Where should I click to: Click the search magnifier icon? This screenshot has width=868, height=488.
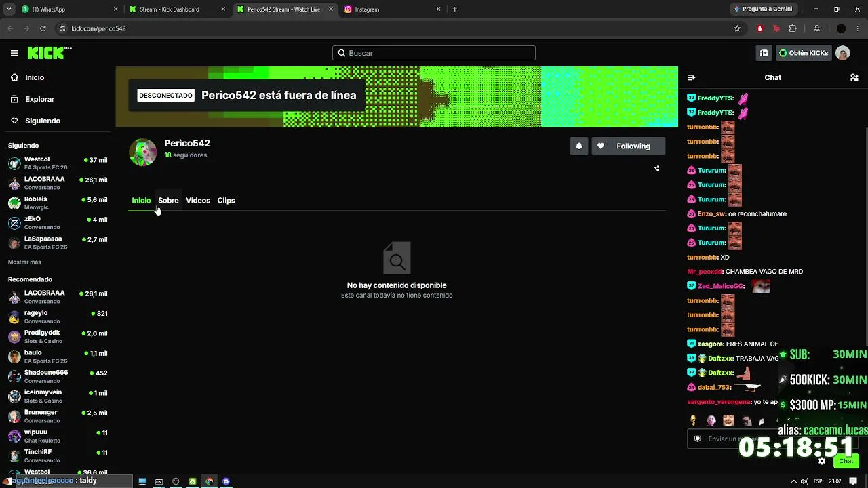[x=342, y=53]
